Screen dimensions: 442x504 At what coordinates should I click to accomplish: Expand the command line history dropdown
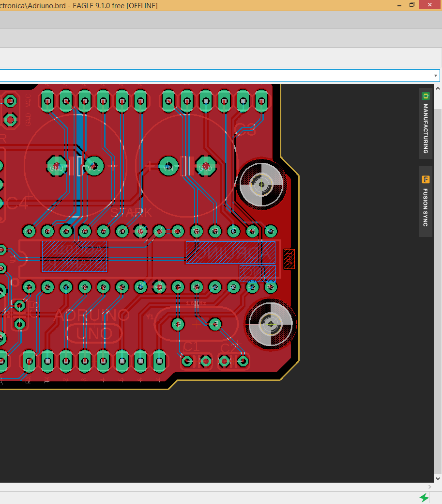(x=435, y=76)
